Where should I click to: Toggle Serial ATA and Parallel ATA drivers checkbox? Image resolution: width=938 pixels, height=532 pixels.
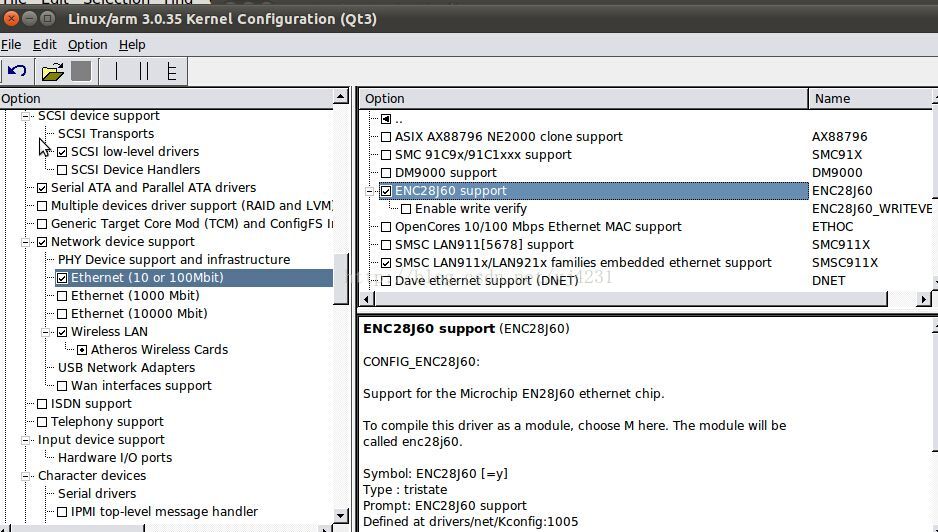pyautogui.click(x=42, y=188)
